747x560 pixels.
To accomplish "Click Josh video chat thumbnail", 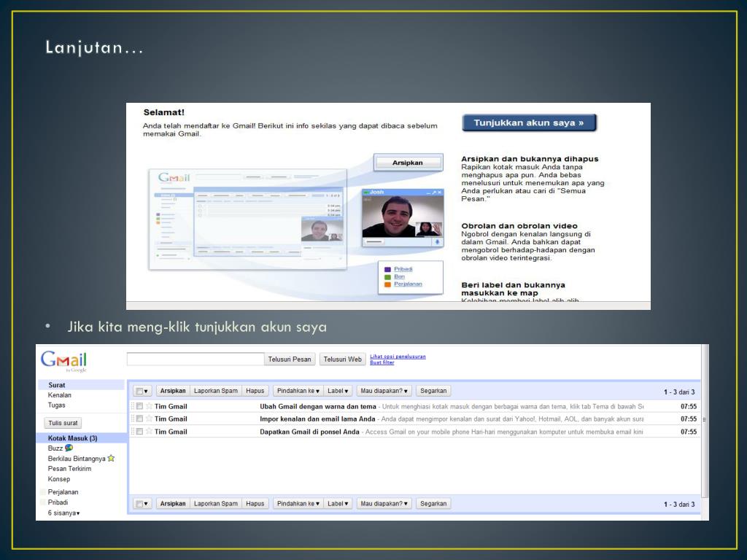I will (x=403, y=217).
